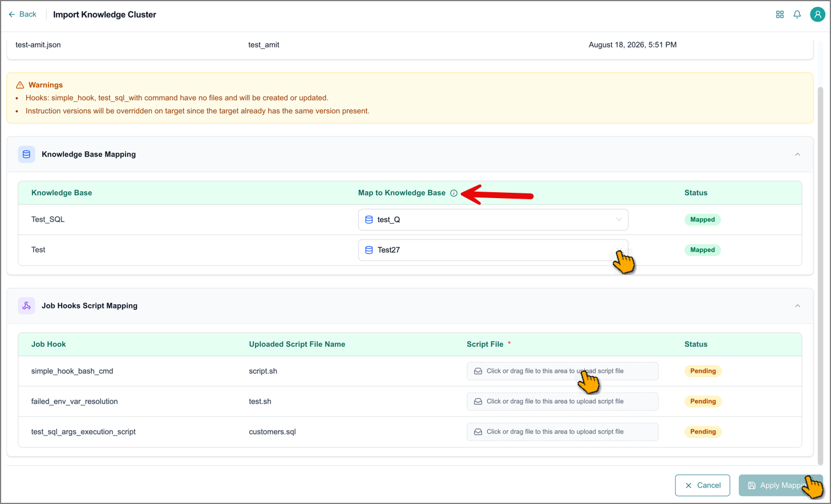Click the Apply Mapping button

pyautogui.click(x=781, y=485)
